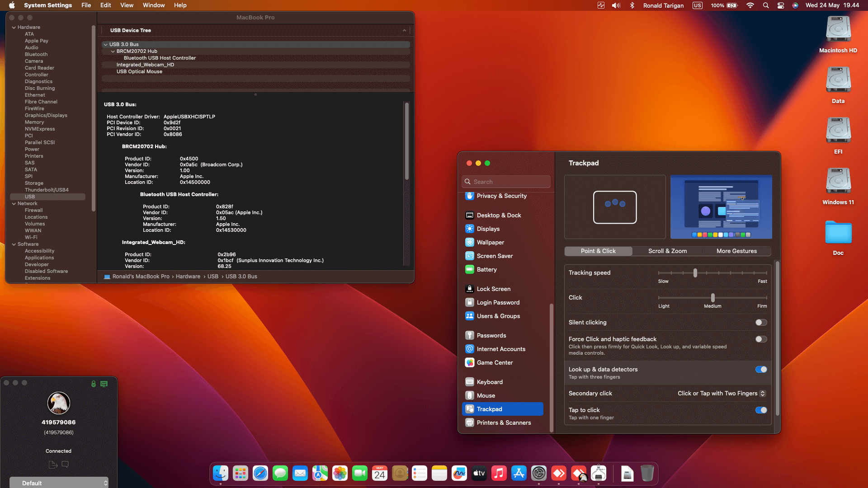Open the Music app in Dock

coord(499,473)
